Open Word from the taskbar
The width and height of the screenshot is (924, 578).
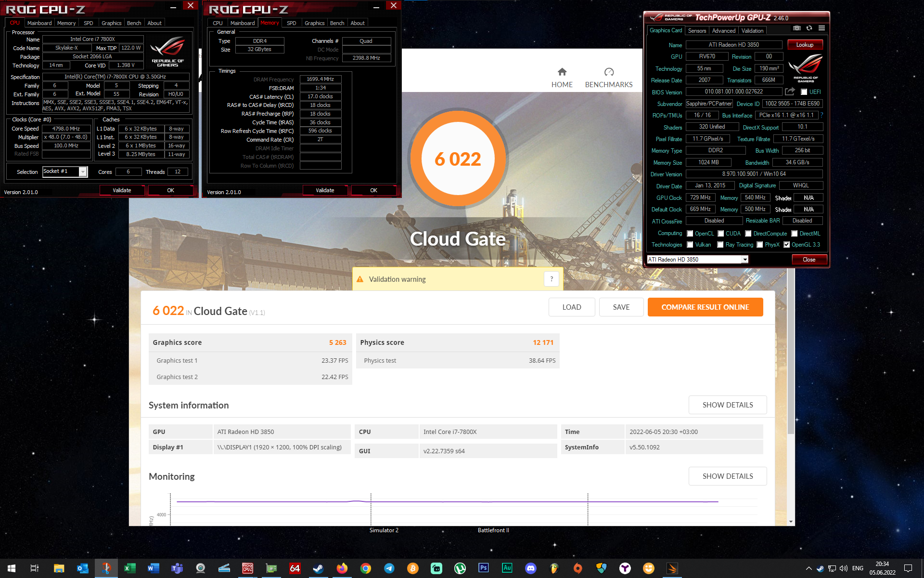(x=153, y=568)
